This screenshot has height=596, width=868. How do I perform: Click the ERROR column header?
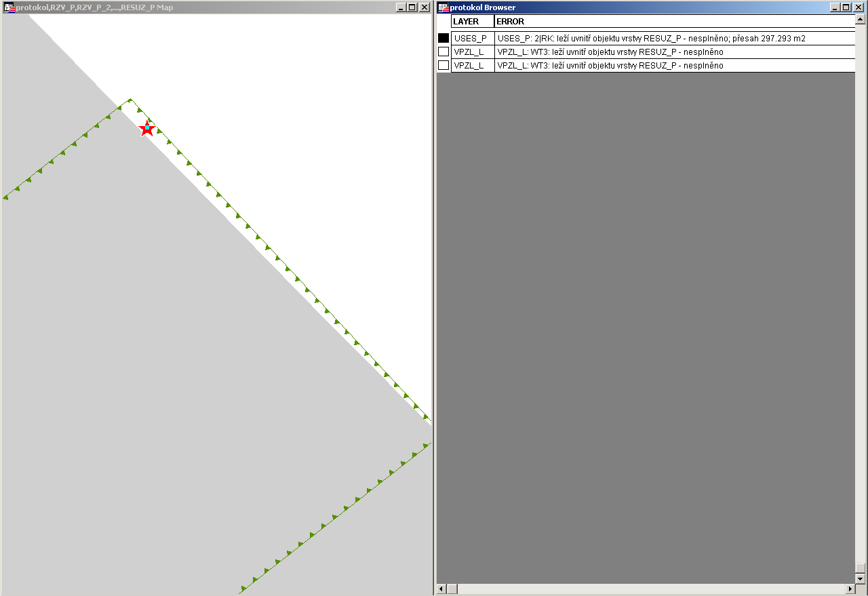click(x=675, y=22)
